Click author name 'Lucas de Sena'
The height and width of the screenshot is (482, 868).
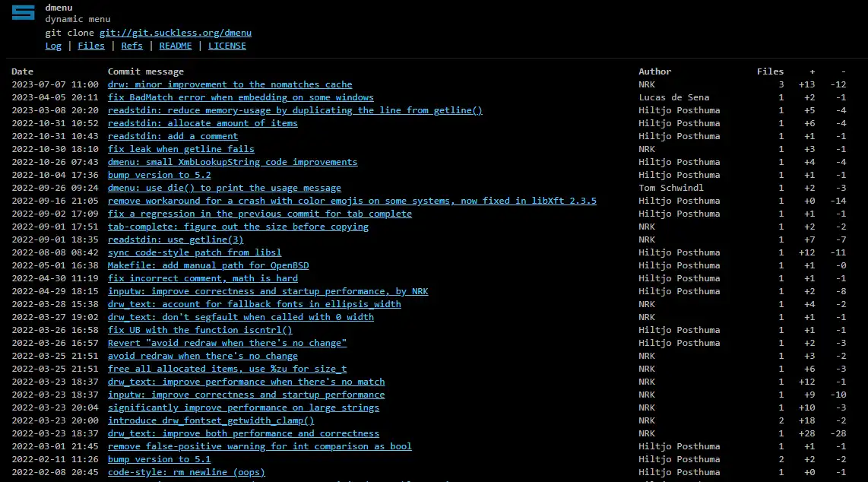[x=673, y=97]
